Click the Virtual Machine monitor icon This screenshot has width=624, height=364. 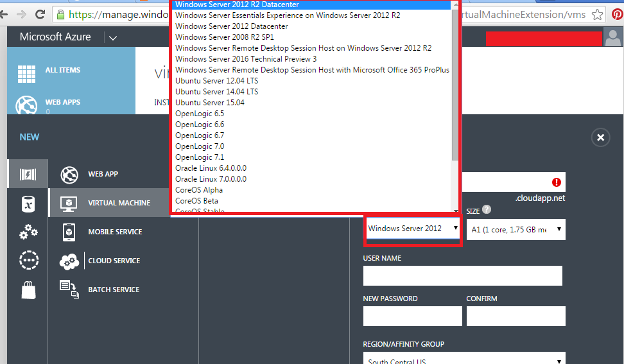click(69, 204)
